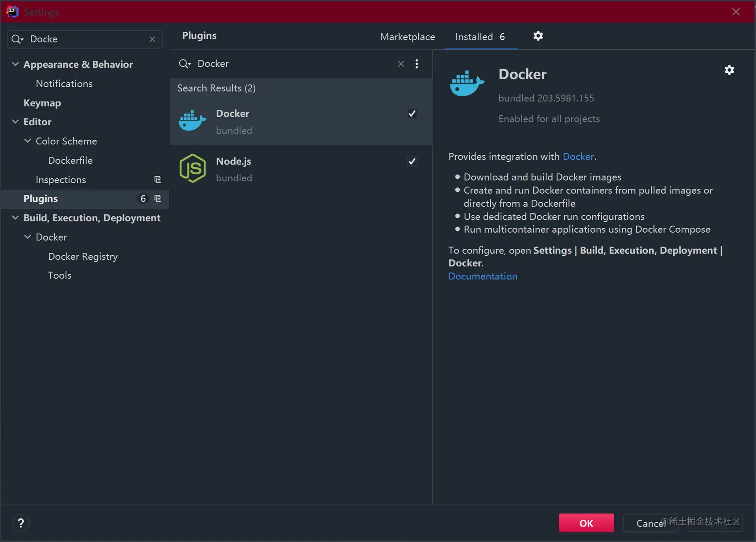Click the Cancel button

pos(651,523)
